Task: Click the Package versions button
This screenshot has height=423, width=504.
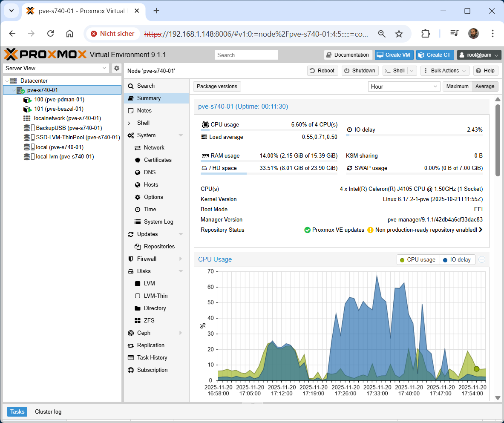Action: 217,86
